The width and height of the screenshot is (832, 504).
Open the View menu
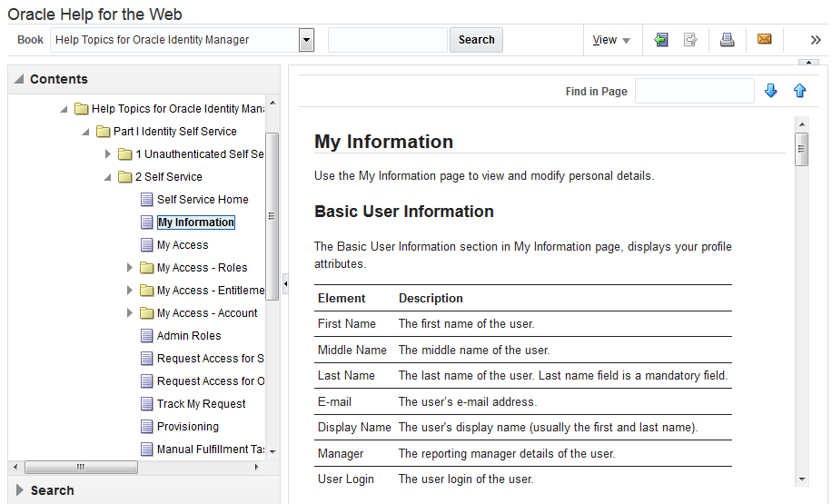610,40
